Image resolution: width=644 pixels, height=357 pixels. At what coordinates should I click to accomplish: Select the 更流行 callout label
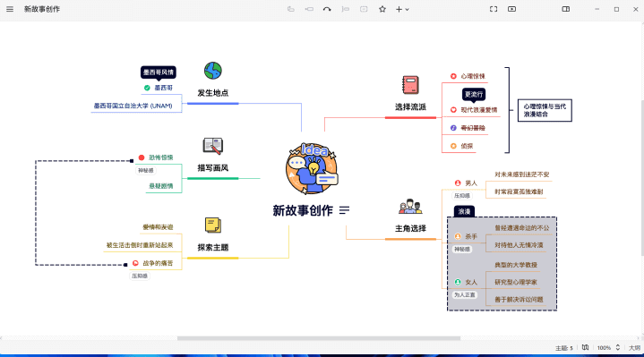tap(474, 94)
